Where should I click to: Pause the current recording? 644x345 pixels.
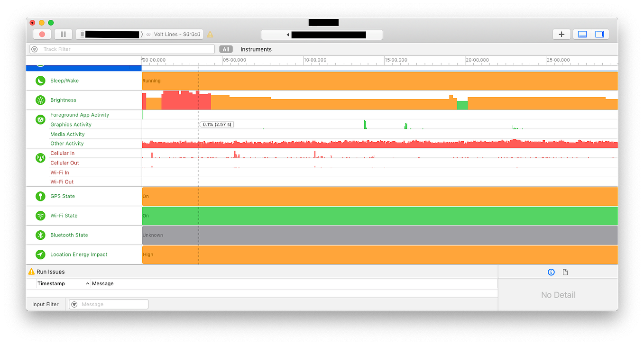pos(63,34)
